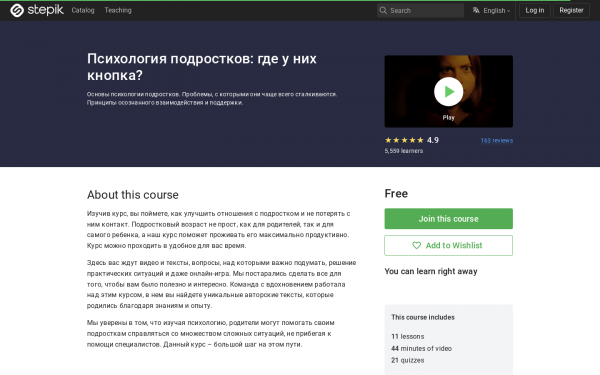Viewport: 600px width, 375px height.
Task: Click the Register button
Action: [571, 10]
